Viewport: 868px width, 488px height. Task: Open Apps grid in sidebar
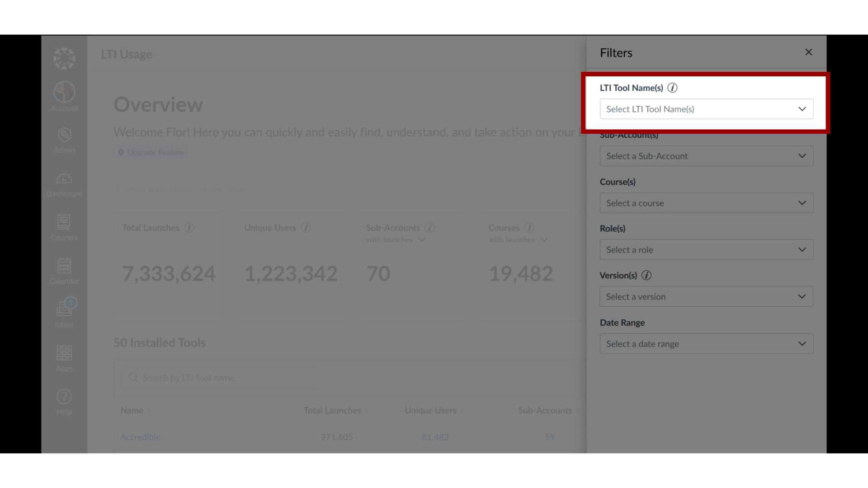(64, 358)
